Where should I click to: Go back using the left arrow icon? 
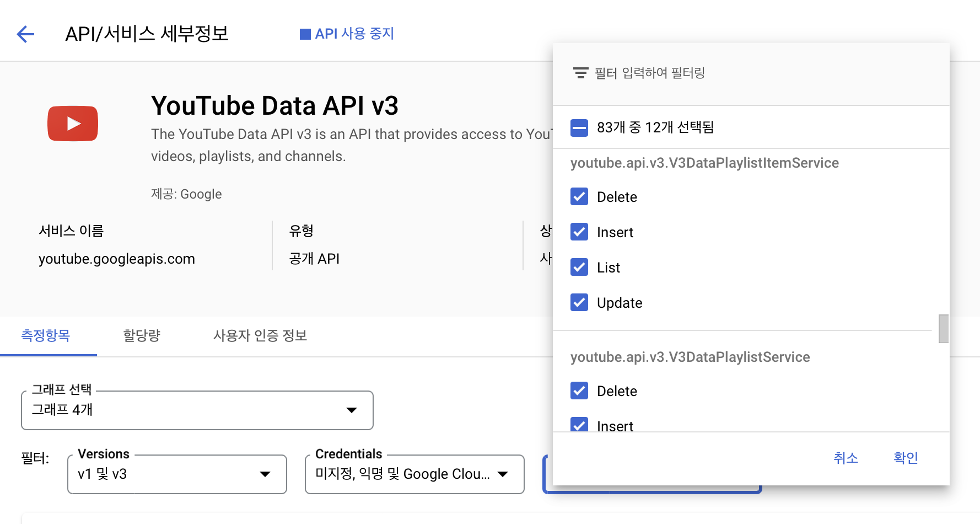(x=25, y=34)
